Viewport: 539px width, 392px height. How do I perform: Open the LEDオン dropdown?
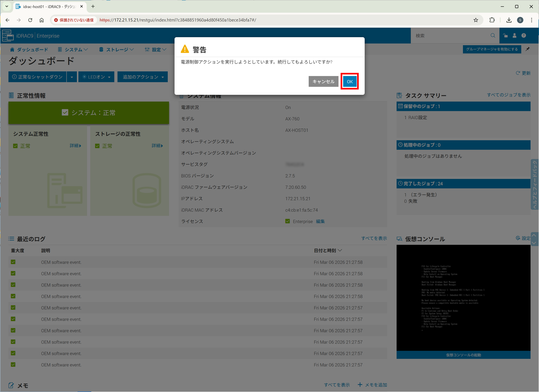(x=96, y=77)
